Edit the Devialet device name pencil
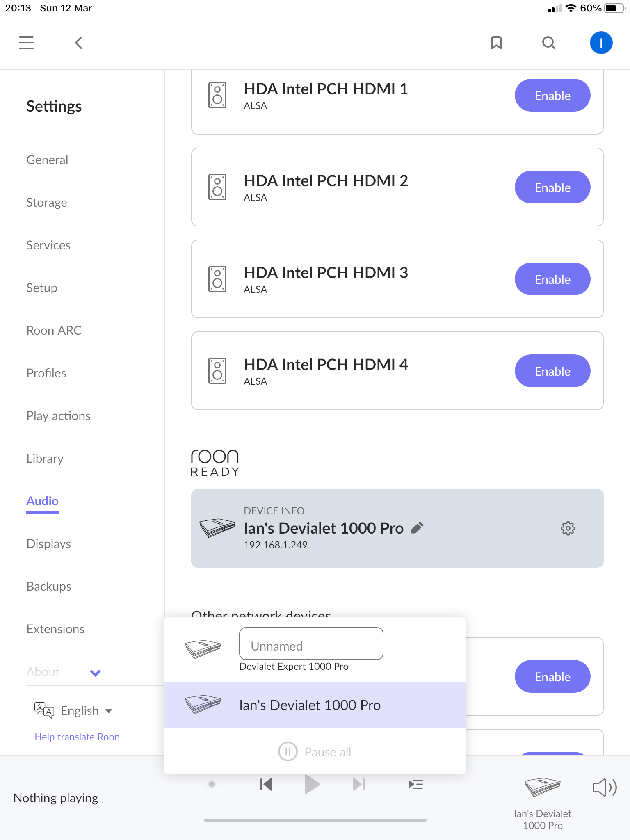Viewport: 630px width, 840px height. [x=417, y=528]
